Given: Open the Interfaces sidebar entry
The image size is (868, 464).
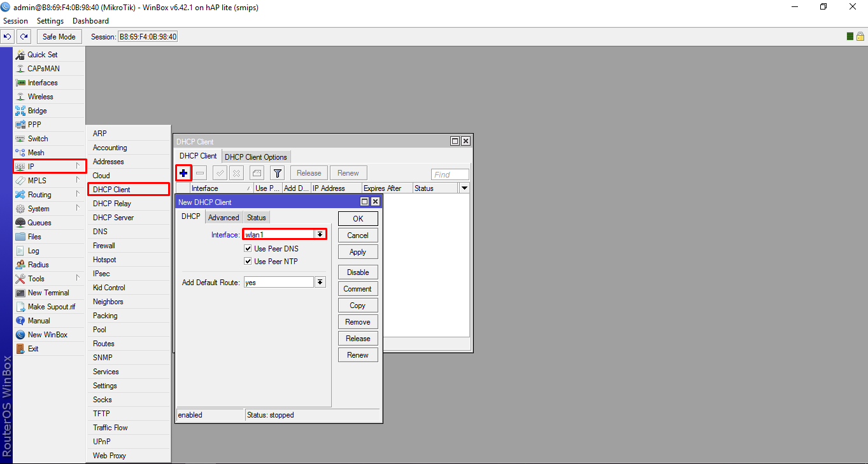Looking at the screenshot, I should pos(49,83).
